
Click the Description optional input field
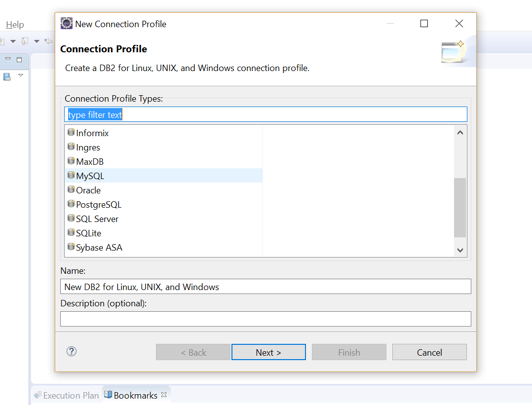coord(266,319)
